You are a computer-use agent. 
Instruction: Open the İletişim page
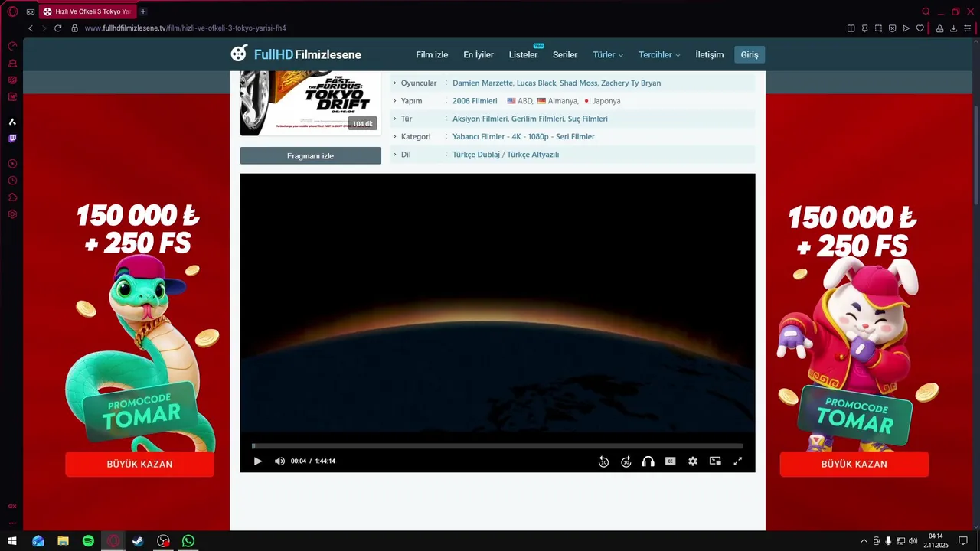(709, 55)
